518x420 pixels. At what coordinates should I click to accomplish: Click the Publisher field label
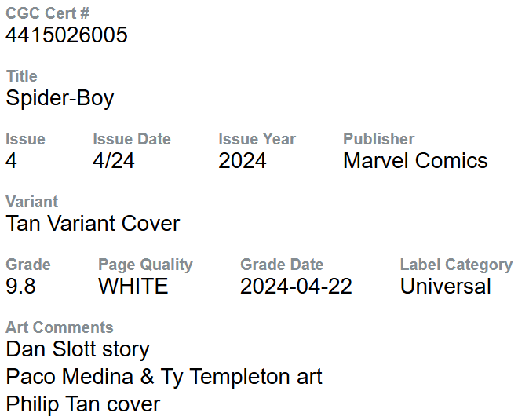[378, 139]
